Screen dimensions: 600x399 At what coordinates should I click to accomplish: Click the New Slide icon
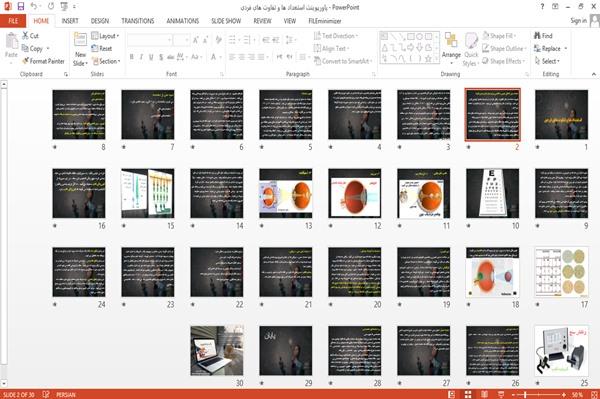pos(80,40)
